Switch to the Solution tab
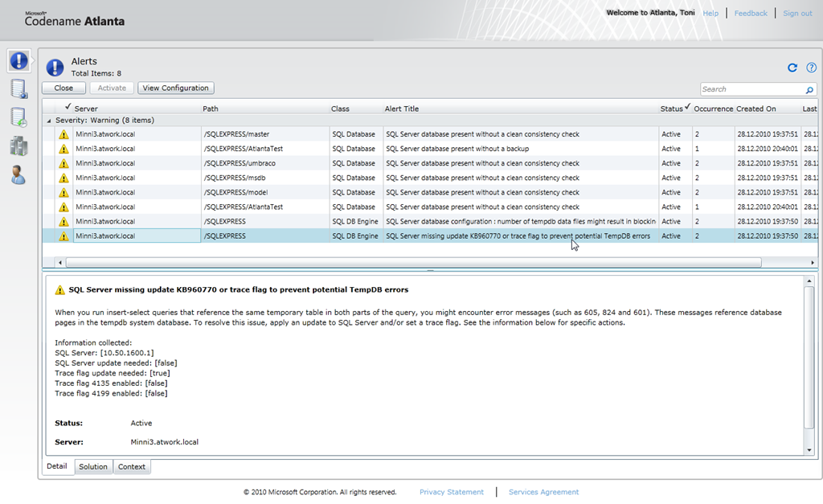This screenshot has height=504, width=823. click(93, 467)
